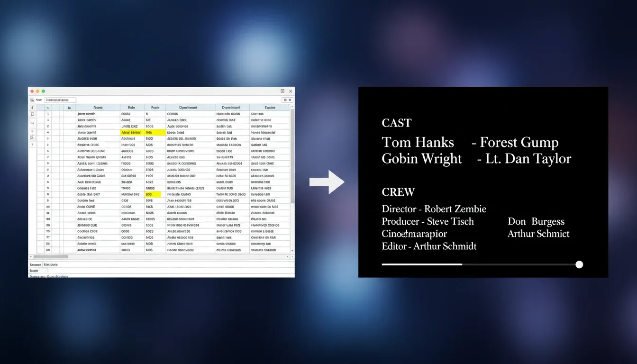Click "Arthur Schmict" in the crew credits
The width and height of the screenshot is (637, 364).
pos(538,234)
